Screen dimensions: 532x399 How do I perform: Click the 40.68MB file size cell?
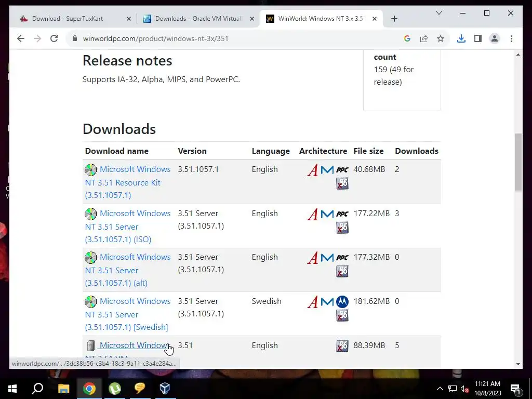point(369,169)
